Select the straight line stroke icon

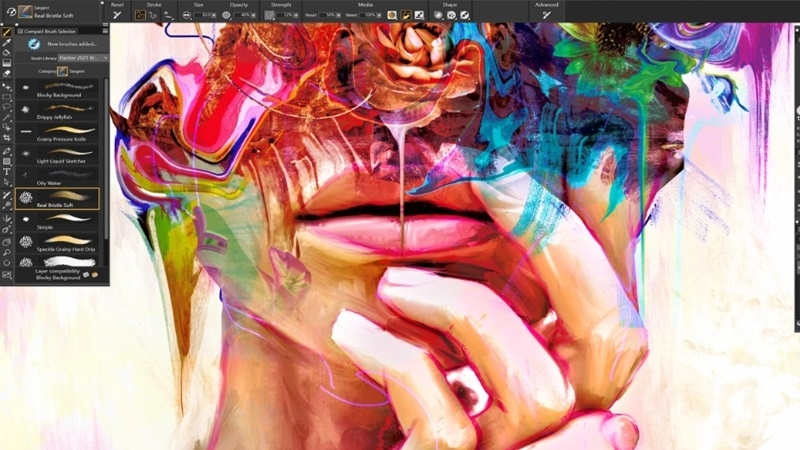tap(153, 15)
